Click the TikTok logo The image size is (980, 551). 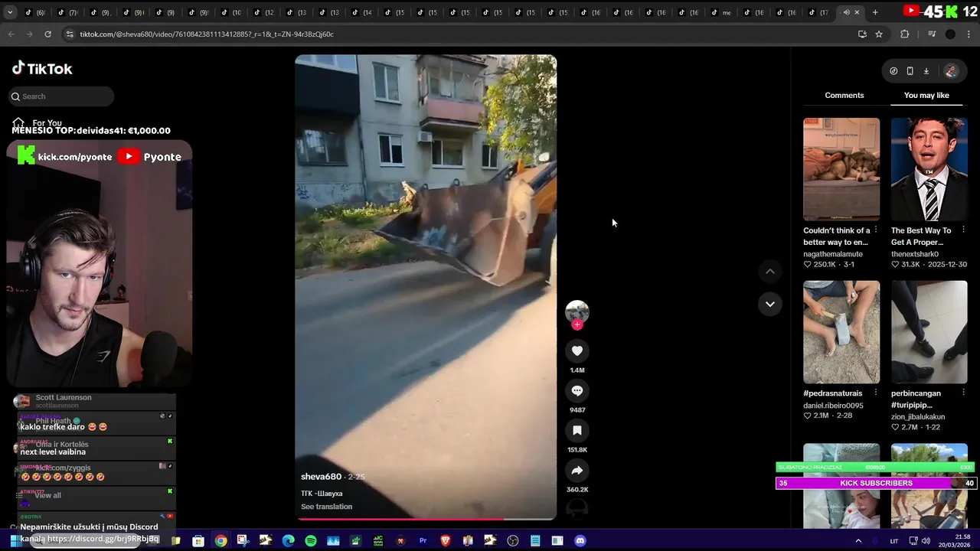click(x=42, y=68)
